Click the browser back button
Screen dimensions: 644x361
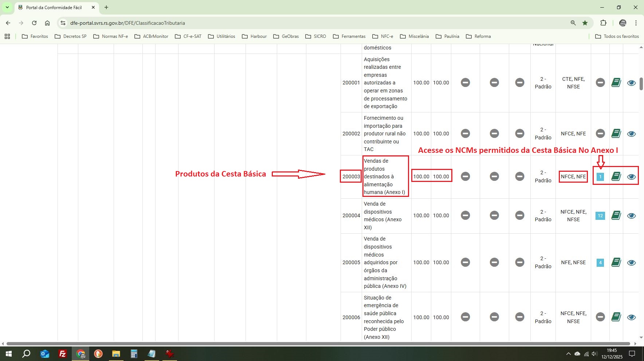pyautogui.click(x=8, y=23)
